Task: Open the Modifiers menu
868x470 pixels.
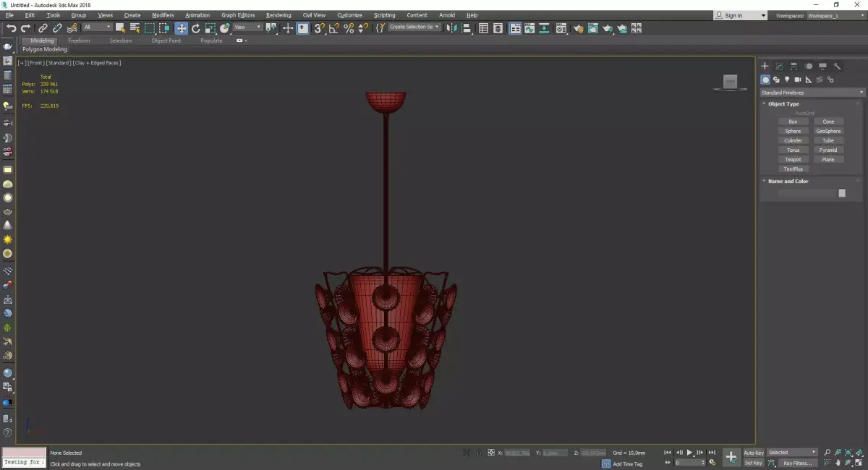Action: pos(163,15)
